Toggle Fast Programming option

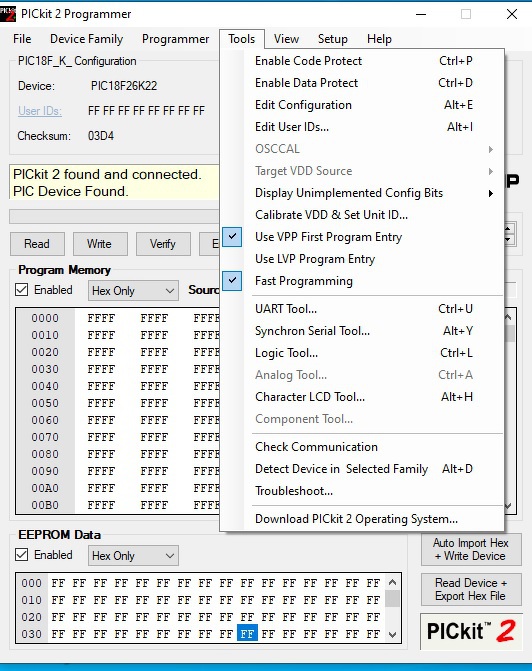point(362,281)
